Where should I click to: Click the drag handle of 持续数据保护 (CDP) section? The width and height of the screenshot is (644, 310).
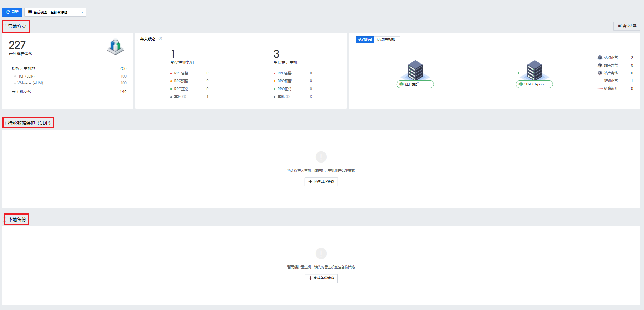(5, 123)
